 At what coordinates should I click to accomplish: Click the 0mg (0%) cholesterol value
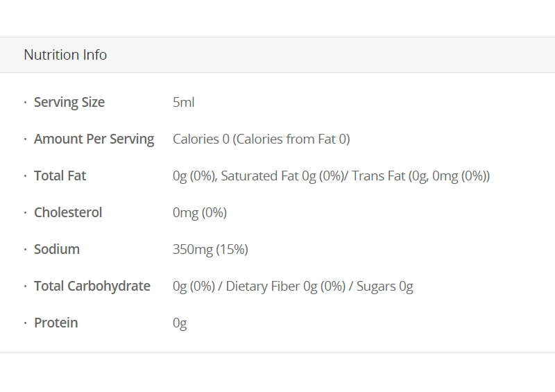tap(200, 213)
